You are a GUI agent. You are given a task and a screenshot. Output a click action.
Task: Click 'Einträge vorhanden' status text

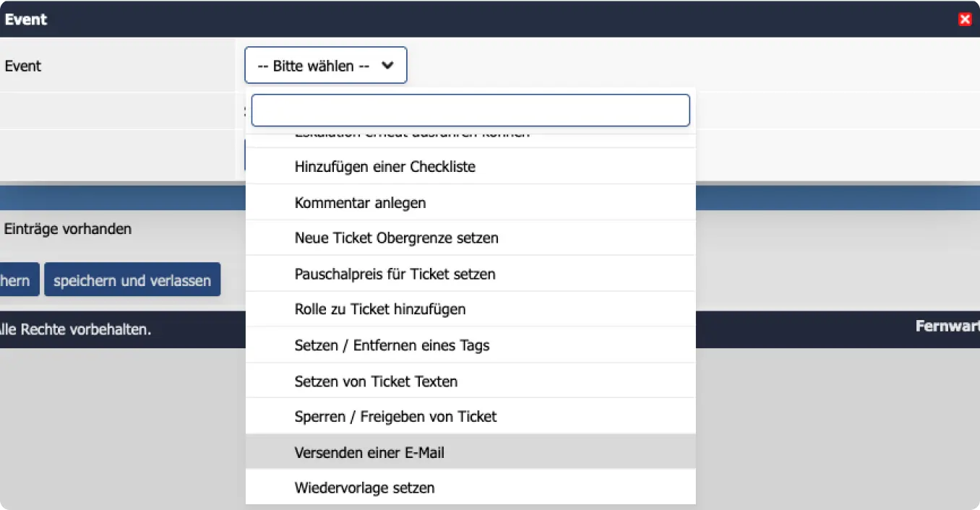68,229
